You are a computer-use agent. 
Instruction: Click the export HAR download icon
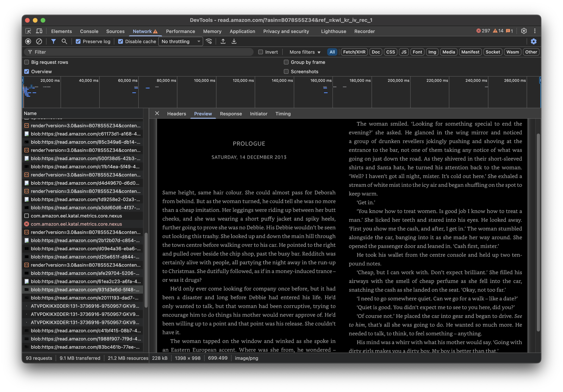point(234,41)
